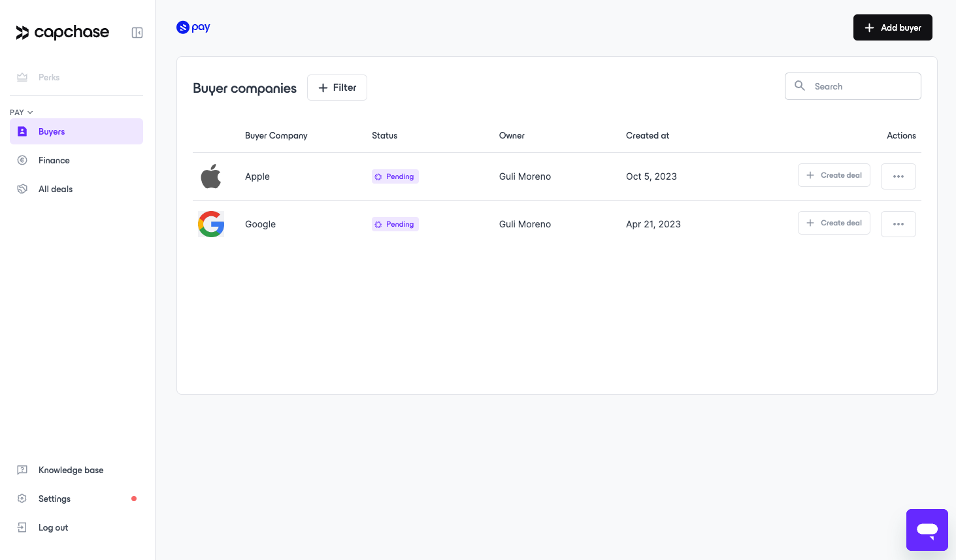Click the Owner column header
The image size is (956, 560).
[512, 135]
